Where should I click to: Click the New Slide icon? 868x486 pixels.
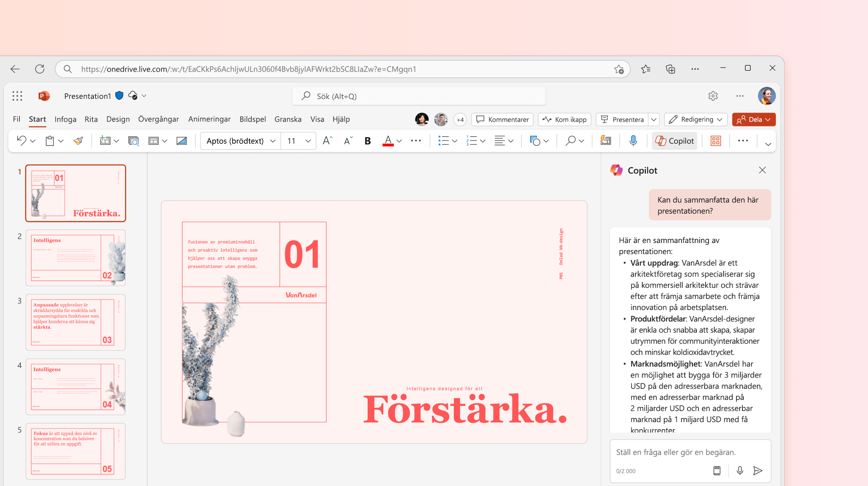pyautogui.click(x=105, y=141)
